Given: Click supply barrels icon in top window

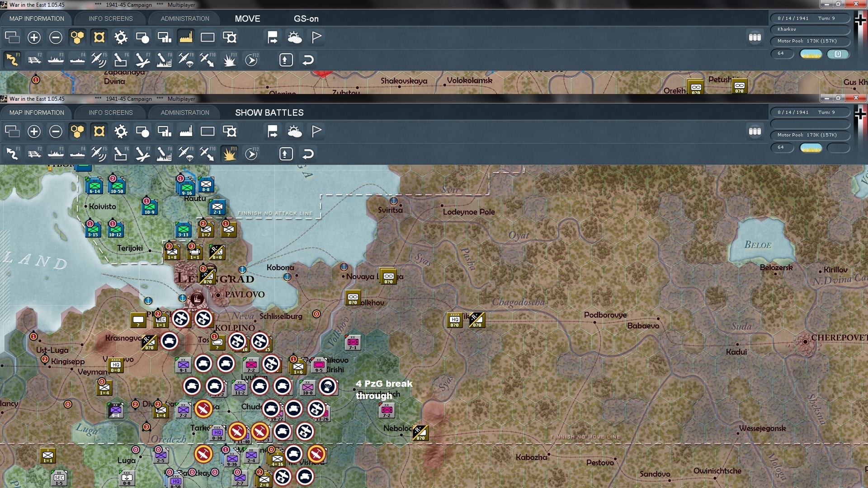Looking at the screenshot, I should click(755, 38).
